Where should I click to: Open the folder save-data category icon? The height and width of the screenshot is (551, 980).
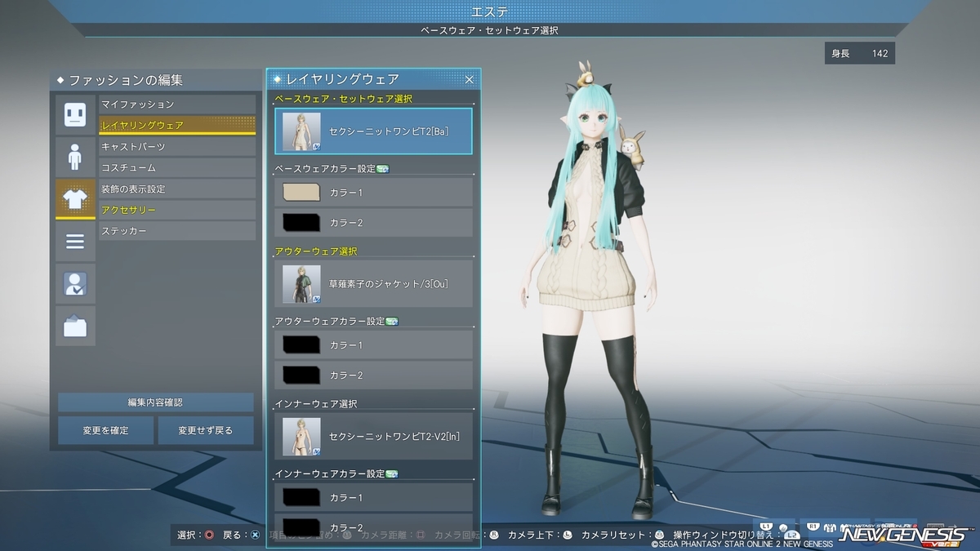75,327
